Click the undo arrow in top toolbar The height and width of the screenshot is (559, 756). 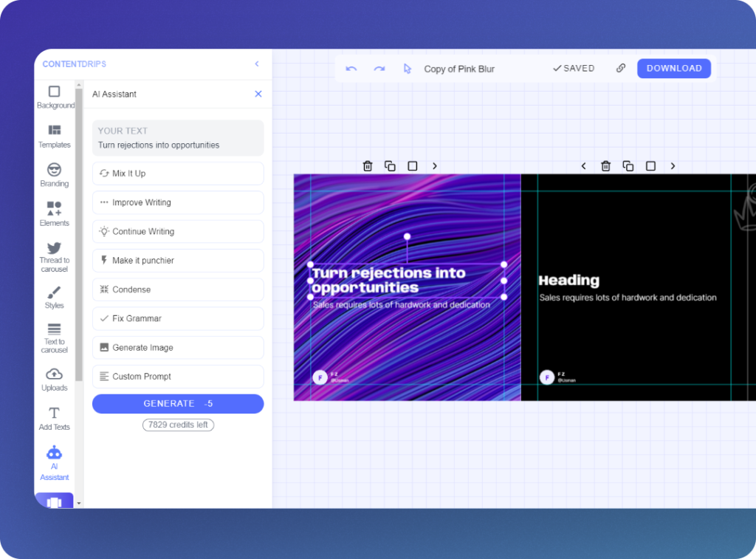tap(351, 69)
